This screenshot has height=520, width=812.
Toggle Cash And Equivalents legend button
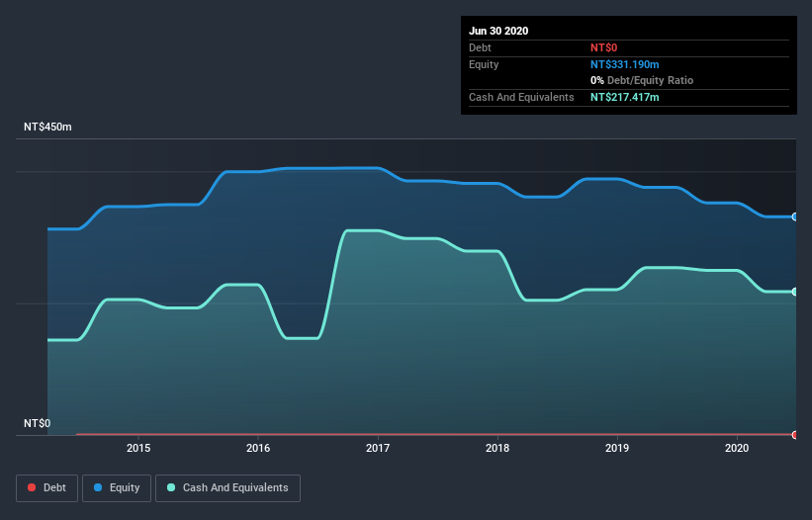pyautogui.click(x=227, y=488)
